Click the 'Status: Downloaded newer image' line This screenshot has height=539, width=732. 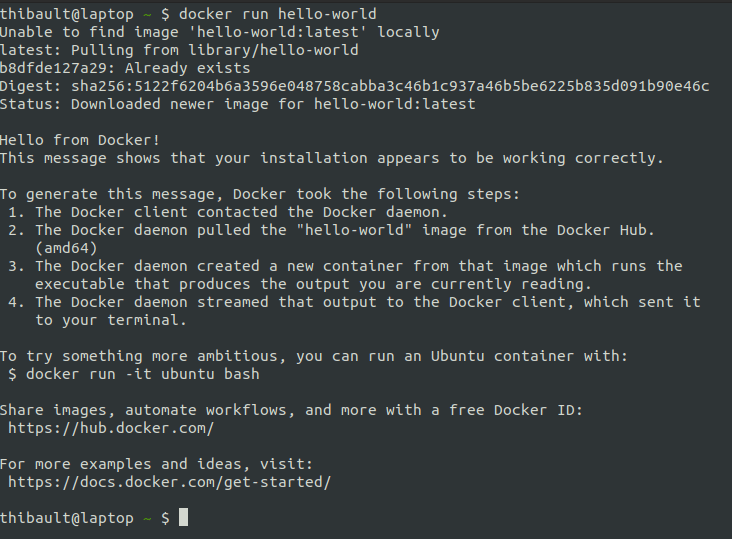coord(238,104)
